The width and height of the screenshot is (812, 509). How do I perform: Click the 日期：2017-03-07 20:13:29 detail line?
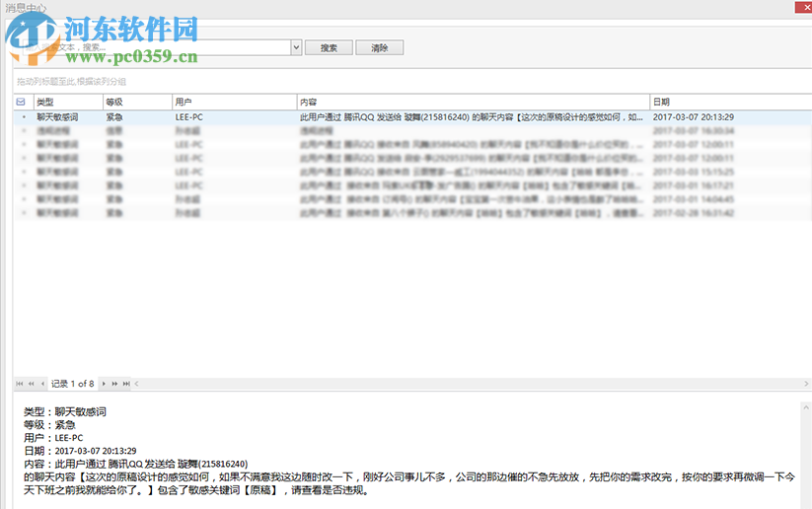tap(80, 451)
